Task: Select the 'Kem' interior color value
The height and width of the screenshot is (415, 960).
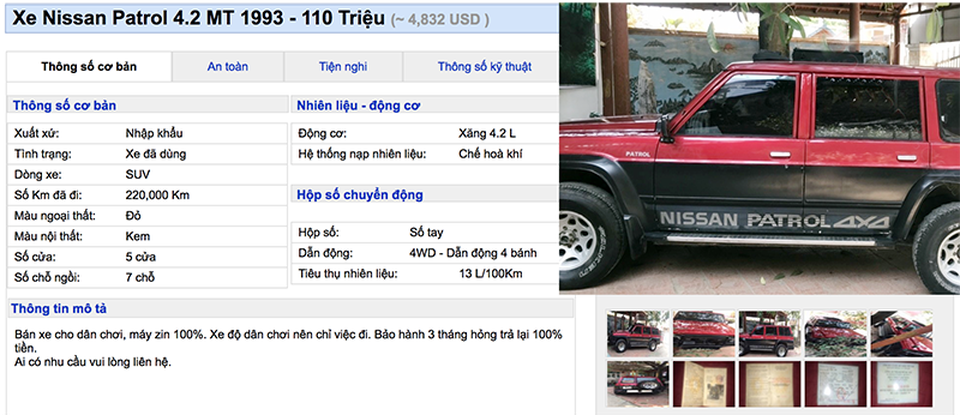Action: [x=138, y=236]
